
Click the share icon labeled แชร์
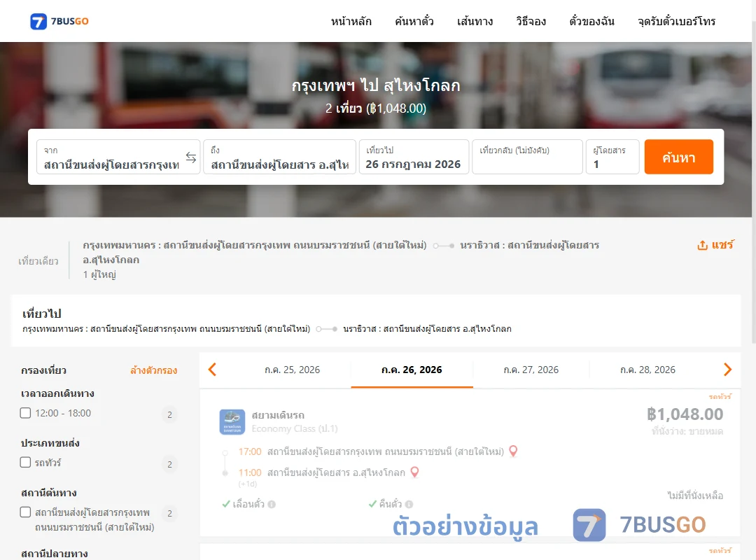tap(715, 245)
